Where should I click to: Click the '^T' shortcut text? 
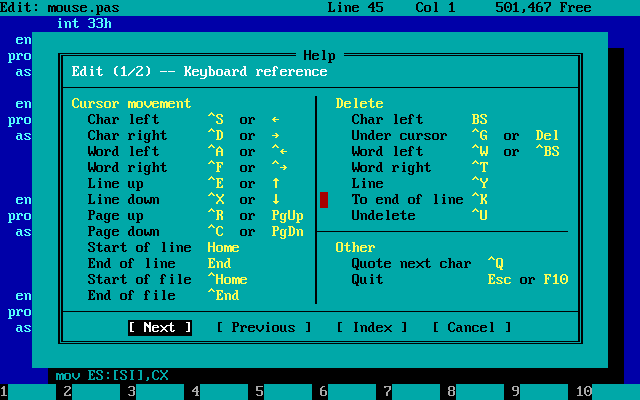pyautogui.click(x=480, y=167)
